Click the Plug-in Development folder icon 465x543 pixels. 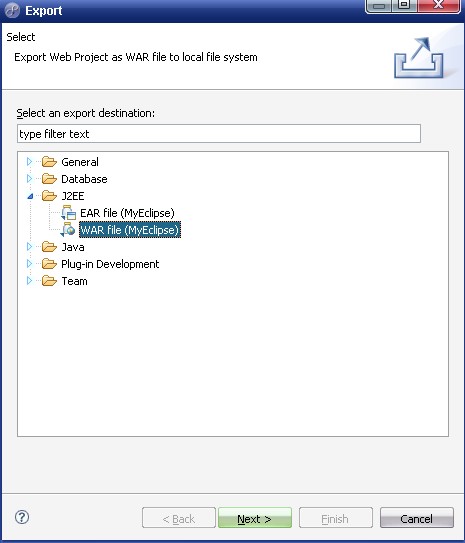(x=49, y=264)
